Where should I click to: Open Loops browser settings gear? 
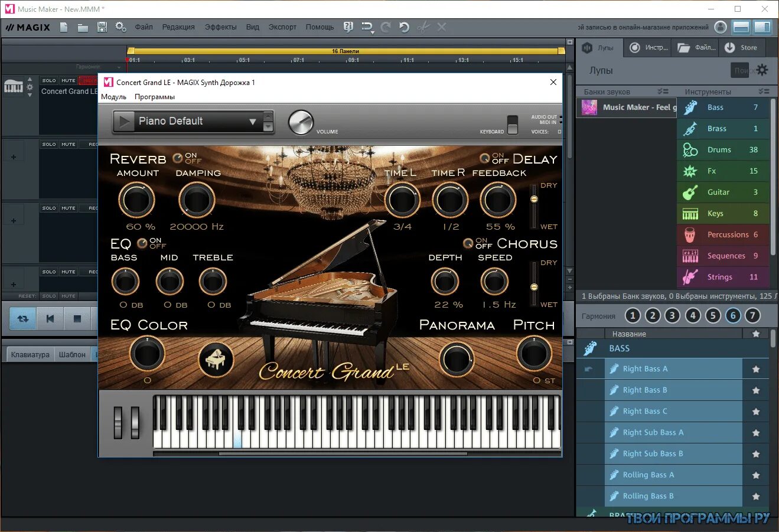pos(762,70)
